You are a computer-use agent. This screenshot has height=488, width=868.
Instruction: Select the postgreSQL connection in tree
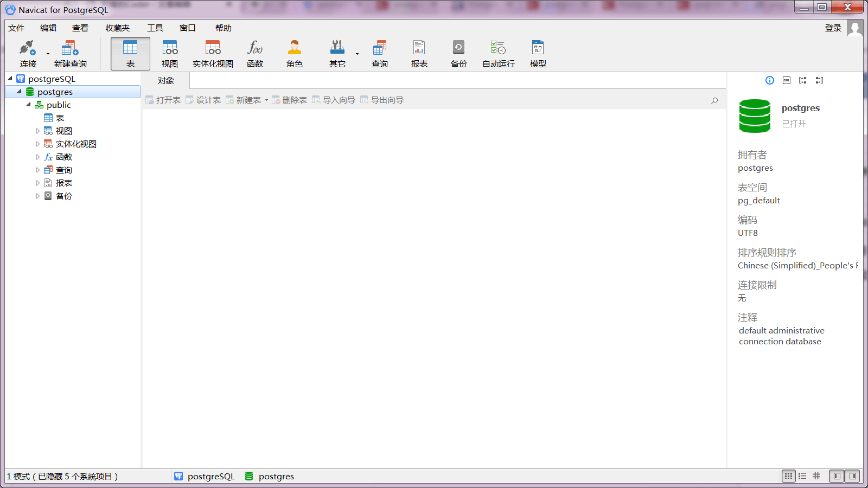(52, 79)
